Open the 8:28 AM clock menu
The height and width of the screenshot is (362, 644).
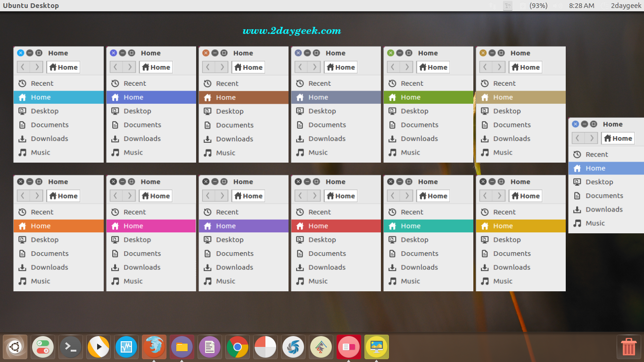581,6
